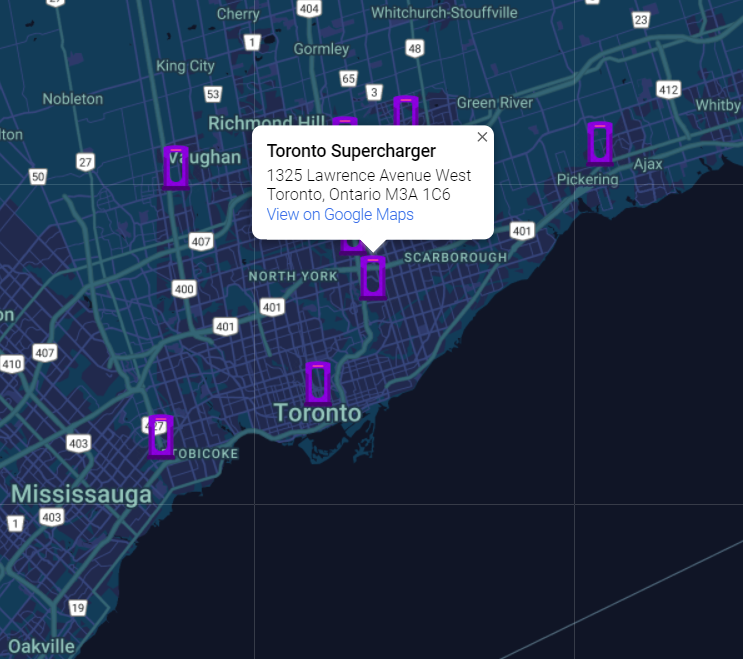Click the Highway 50 shield
The height and width of the screenshot is (659, 743).
[38, 177]
